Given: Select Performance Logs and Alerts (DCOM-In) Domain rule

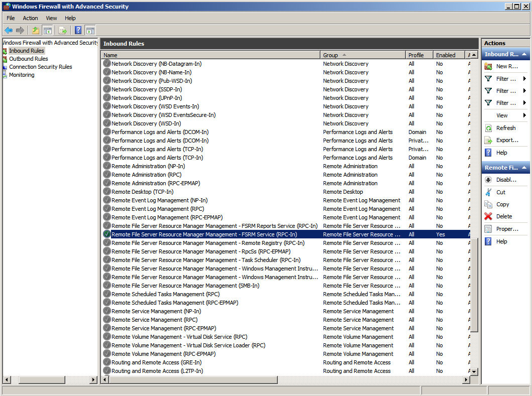Looking at the screenshot, I should click(x=160, y=132).
